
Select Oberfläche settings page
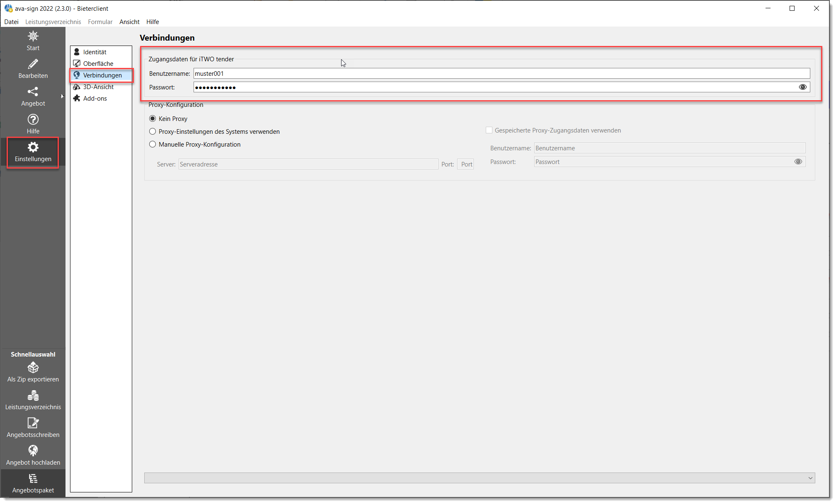tap(101, 63)
